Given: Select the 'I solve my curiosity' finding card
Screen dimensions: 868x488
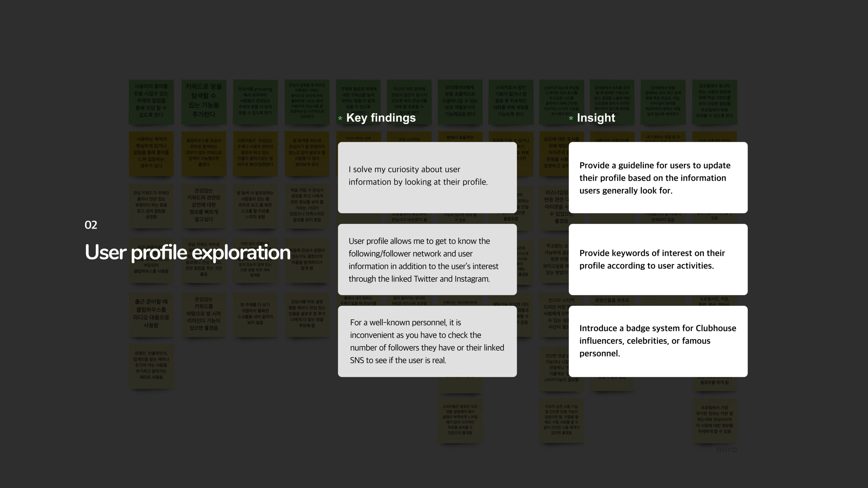Looking at the screenshot, I should pos(427,177).
